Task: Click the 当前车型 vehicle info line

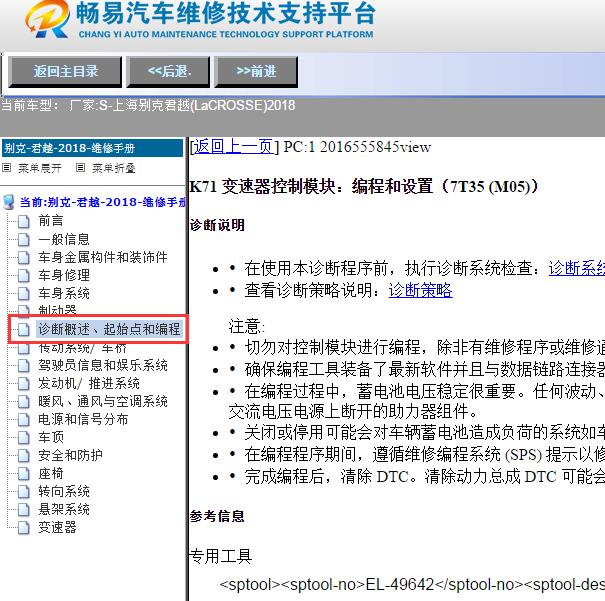Action: pyautogui.click(x=148, y=105)
